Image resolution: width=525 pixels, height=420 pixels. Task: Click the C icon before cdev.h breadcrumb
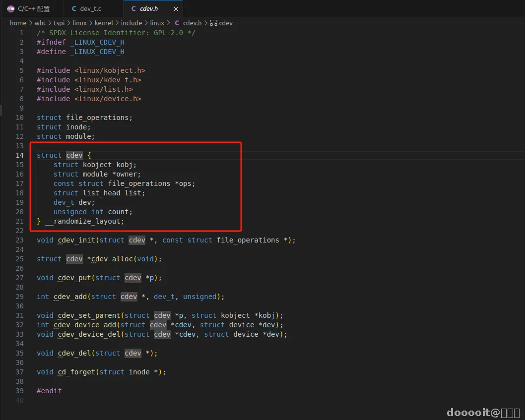177,23
